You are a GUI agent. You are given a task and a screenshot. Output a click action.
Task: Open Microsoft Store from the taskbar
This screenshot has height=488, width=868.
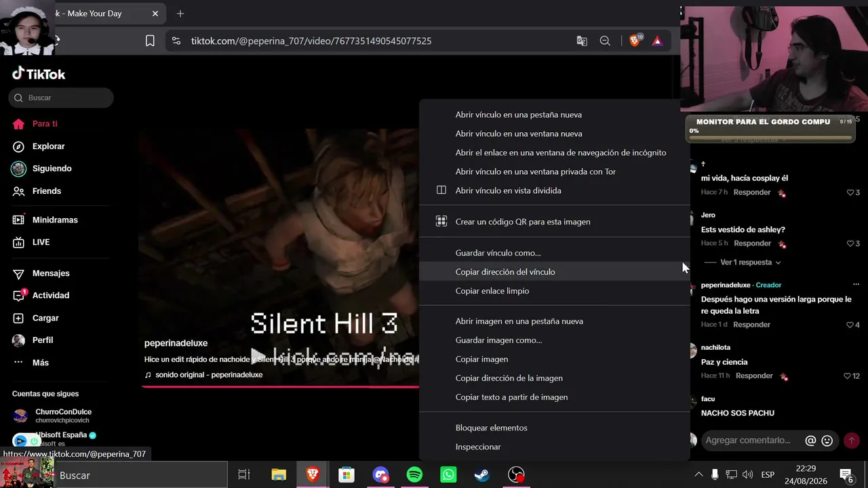pyautogui.click(x=347, y=475)
